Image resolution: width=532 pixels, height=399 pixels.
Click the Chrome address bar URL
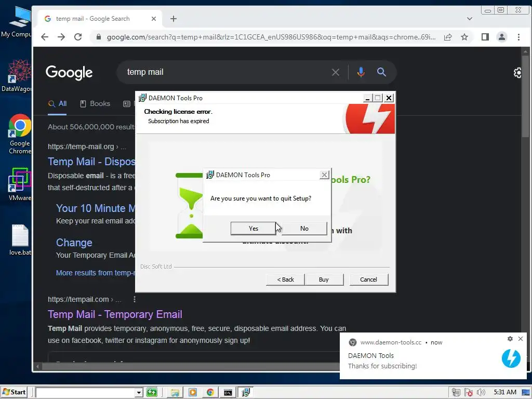pyautogui.click(x=271, y=37)
